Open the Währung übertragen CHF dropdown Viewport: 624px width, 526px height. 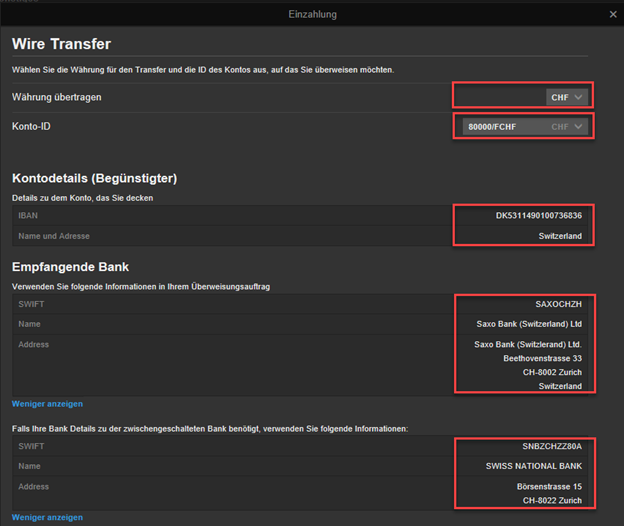(567, 97)
